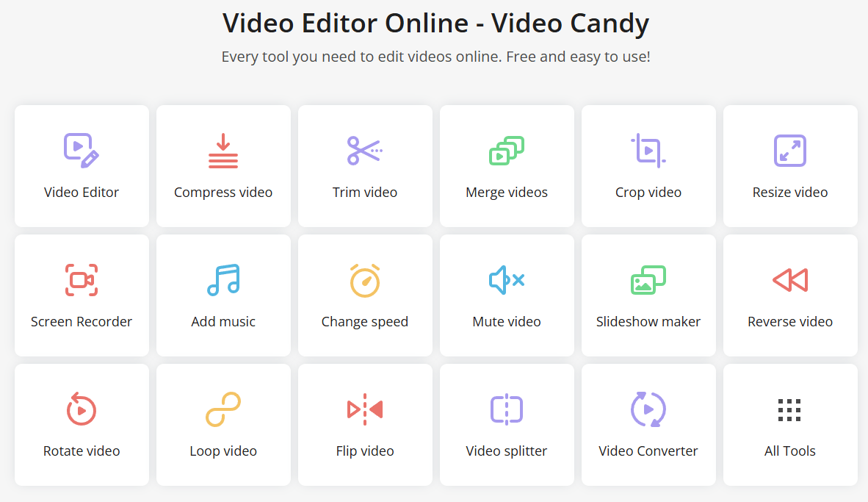Click the 'Every tool you need' subtitle text
The width and height of the screenshot is (868, 502).
[x=435, y=57]
